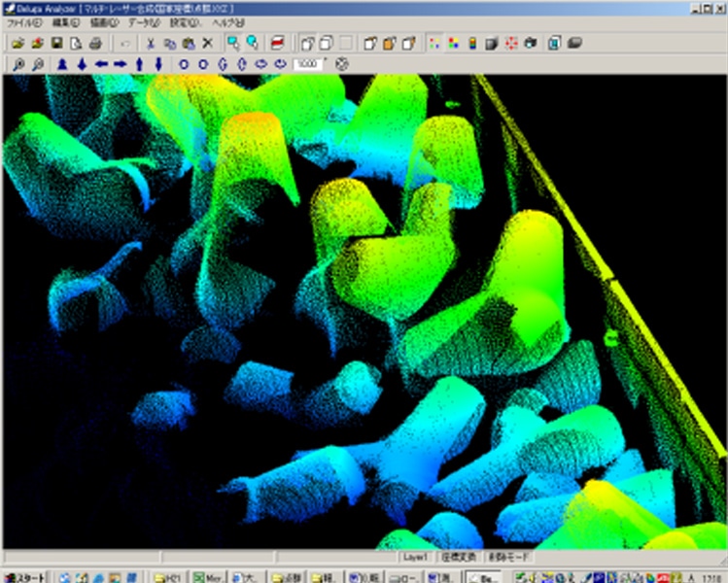Open the 編集 (Edit) menu
The width and height of the screenshot is (728, 583).
pos(66,22)
